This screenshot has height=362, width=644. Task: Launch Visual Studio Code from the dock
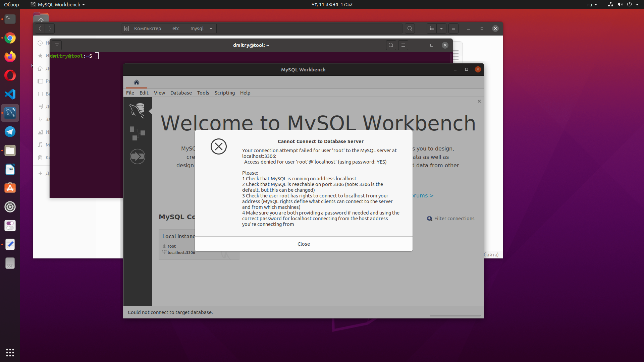coord(10,94)
